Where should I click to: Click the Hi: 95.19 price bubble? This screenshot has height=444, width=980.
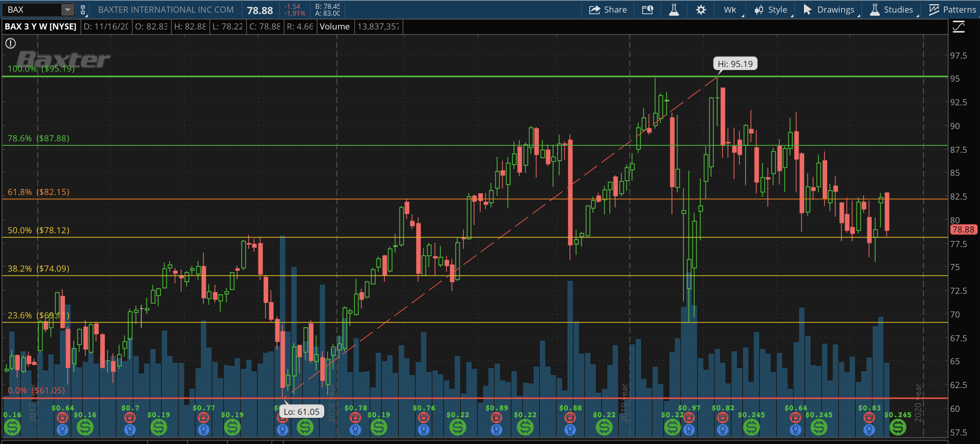(735, 64)
